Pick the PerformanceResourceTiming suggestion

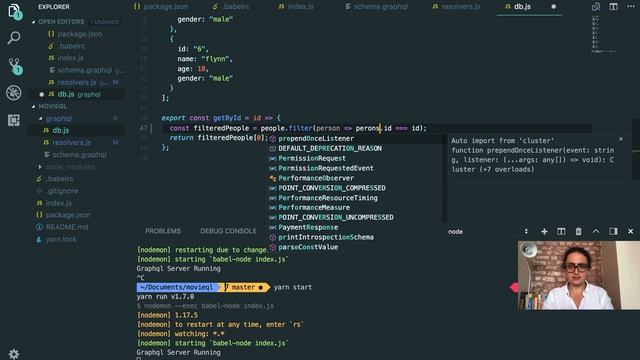pos(357,198)
